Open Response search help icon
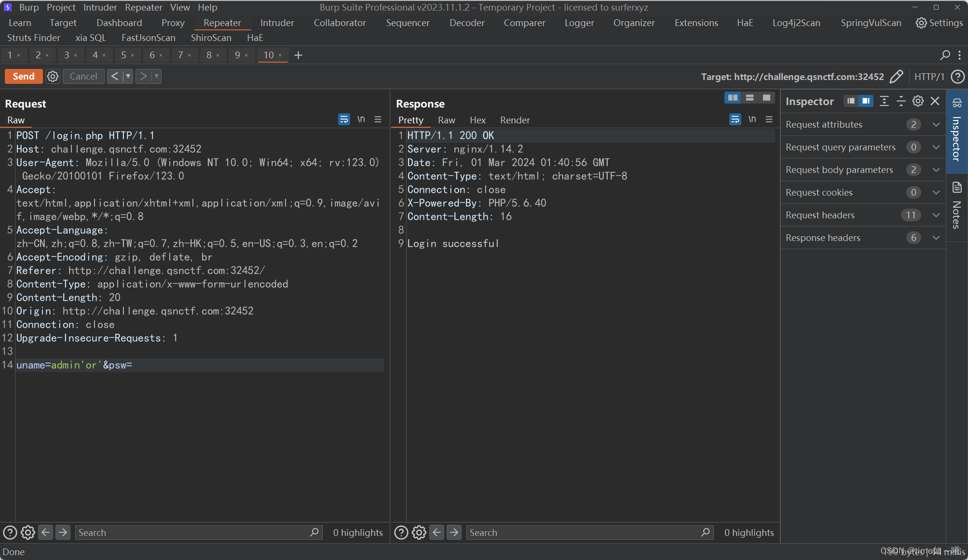 tap(401, 533)
